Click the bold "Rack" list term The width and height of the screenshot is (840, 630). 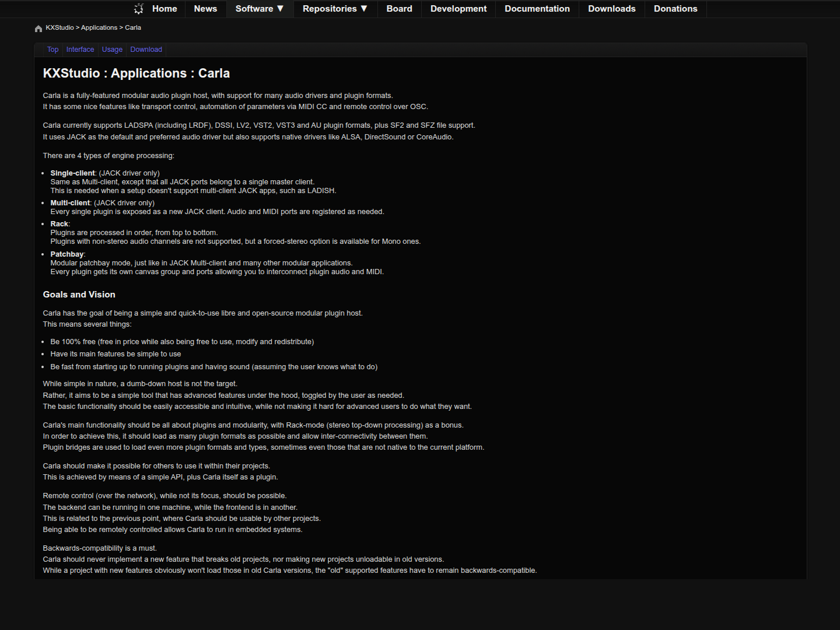tap(60, 224)
